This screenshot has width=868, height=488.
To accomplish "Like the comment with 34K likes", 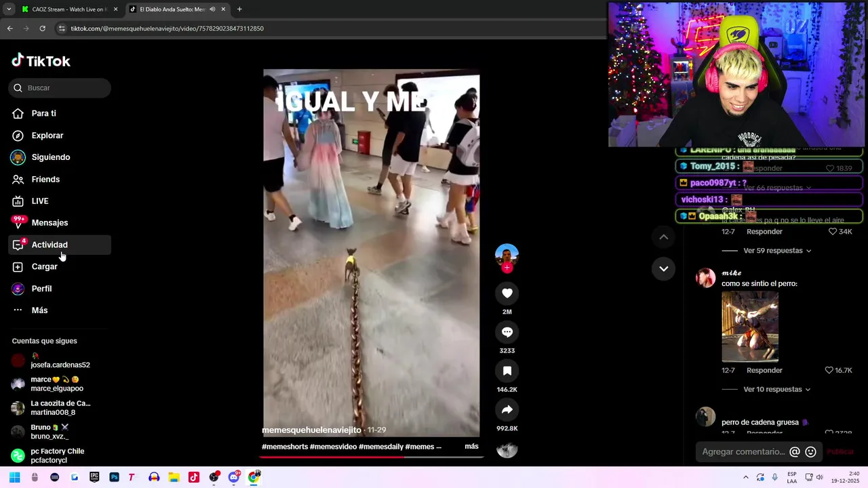I will pyautogui.click(x=840, y=232).
